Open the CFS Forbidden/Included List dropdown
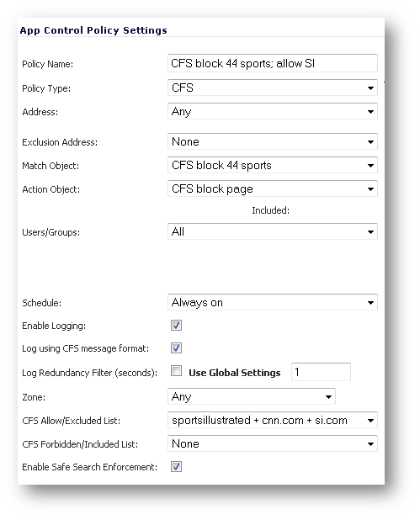The height and width of the screenshot is (520, 420). 273,443
